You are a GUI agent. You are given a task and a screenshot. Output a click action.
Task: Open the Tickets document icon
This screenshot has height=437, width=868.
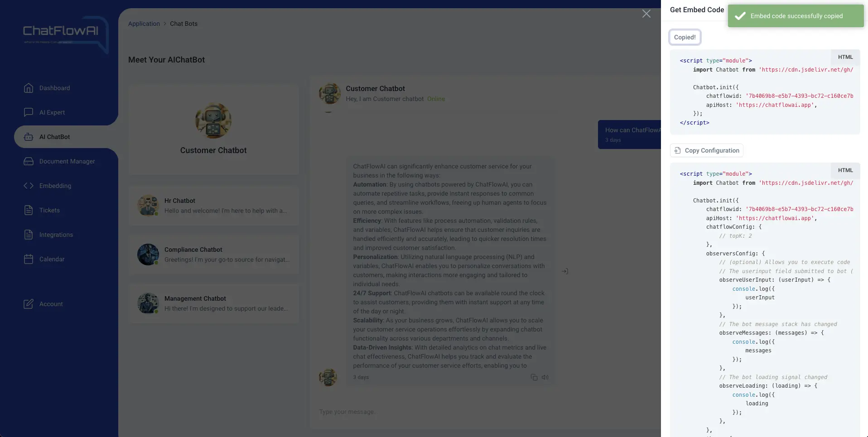tap(29, 210)
